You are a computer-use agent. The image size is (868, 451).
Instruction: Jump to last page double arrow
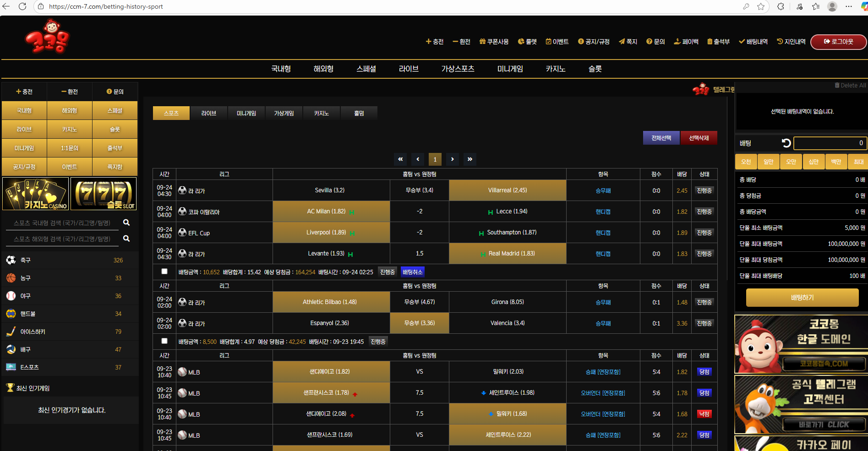469,159
